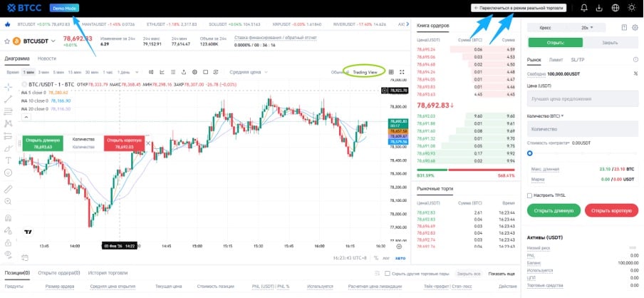Open the '1 день' timeframe dropdown
Image resolution: width=644 pixels, height=298 pixels.
(x=123, y=72)
